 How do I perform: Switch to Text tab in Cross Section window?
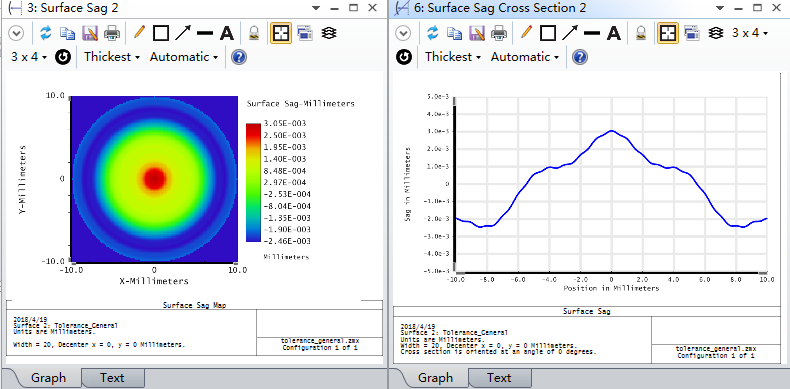(499, 378)
